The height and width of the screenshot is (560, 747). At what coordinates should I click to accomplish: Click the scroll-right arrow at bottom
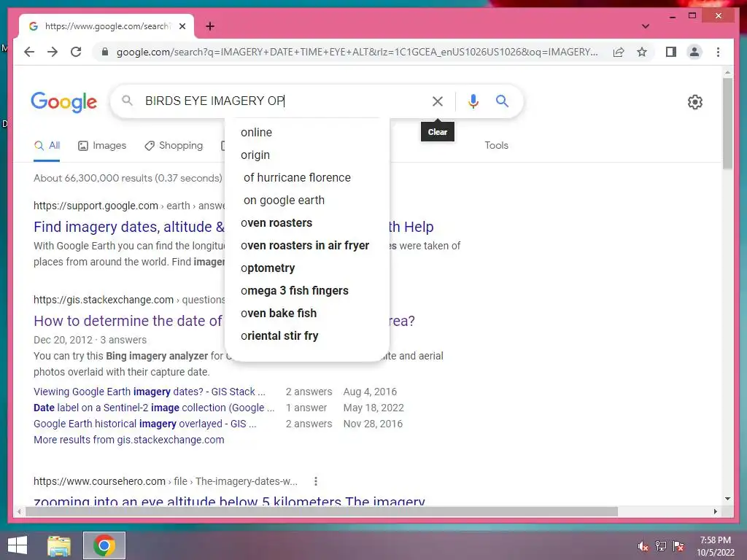click(x=715, y=511)
